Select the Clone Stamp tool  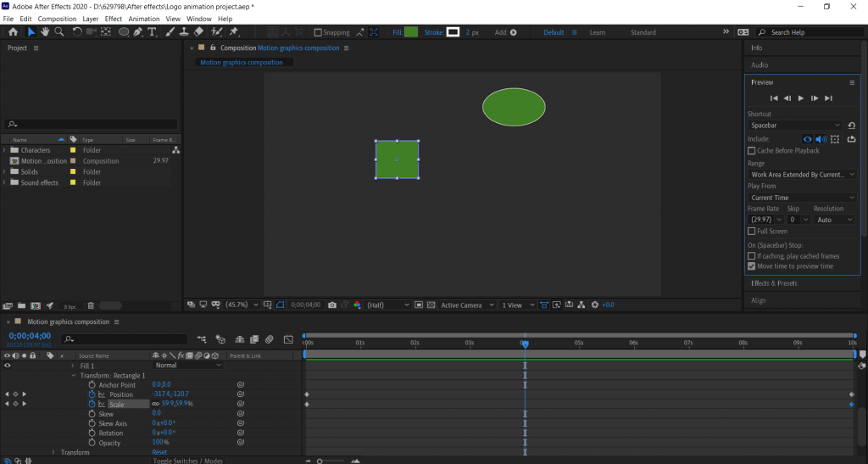point(184,32)
